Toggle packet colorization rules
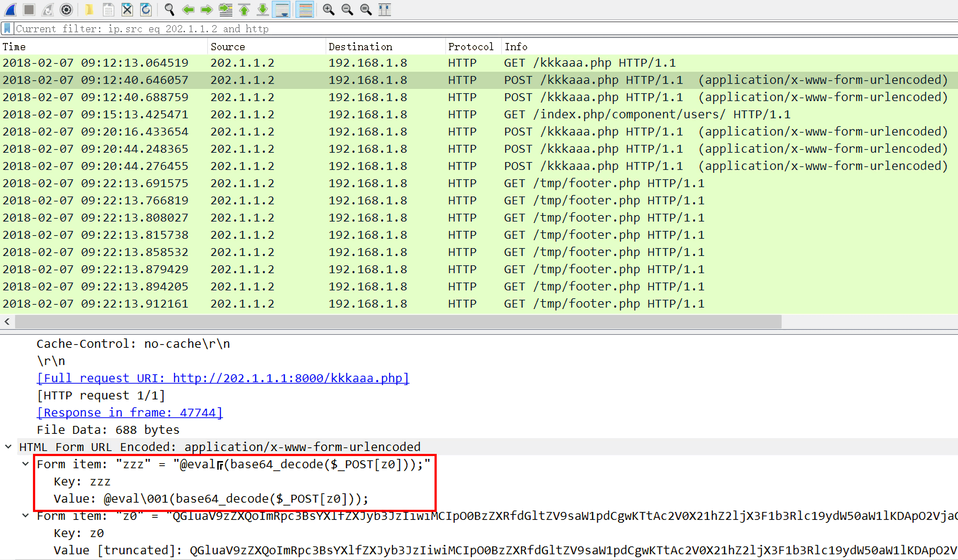 (305, 10)
